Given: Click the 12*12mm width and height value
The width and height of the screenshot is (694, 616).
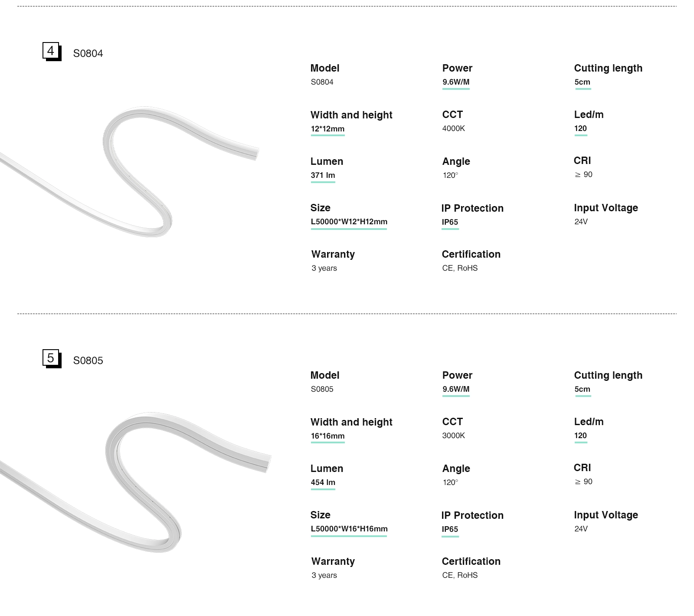Looking at the screenshot, I should [x=327, y=129].
